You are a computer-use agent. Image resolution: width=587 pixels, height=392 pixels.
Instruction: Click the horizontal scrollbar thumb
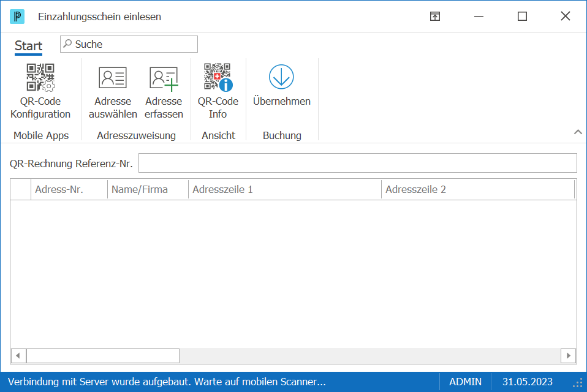(103, 356)
